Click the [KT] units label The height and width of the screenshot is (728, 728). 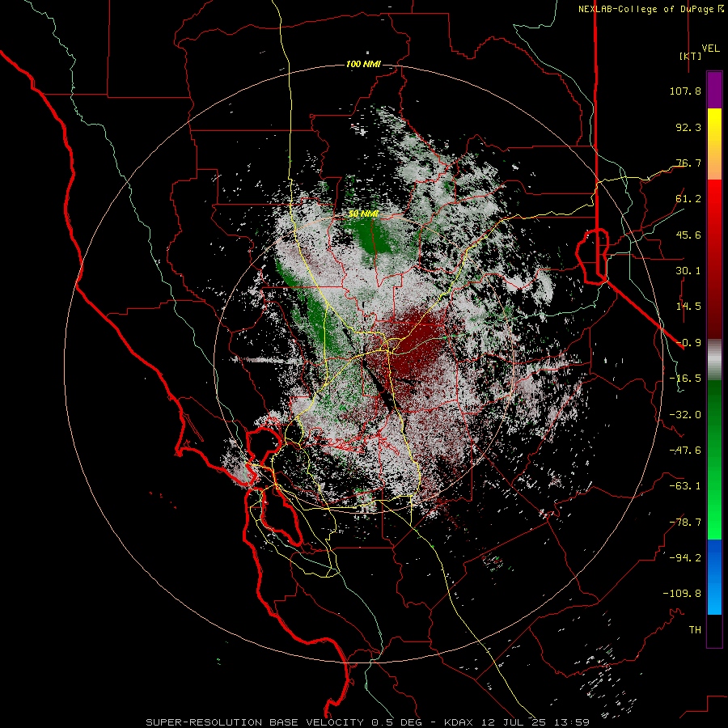691,56
